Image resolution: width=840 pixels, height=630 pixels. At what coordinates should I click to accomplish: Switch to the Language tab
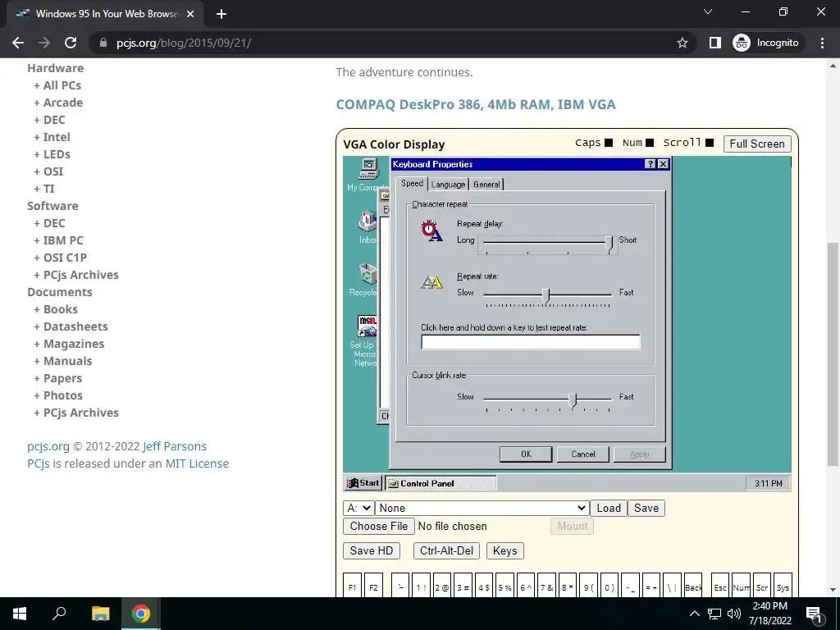pos(448,185)
